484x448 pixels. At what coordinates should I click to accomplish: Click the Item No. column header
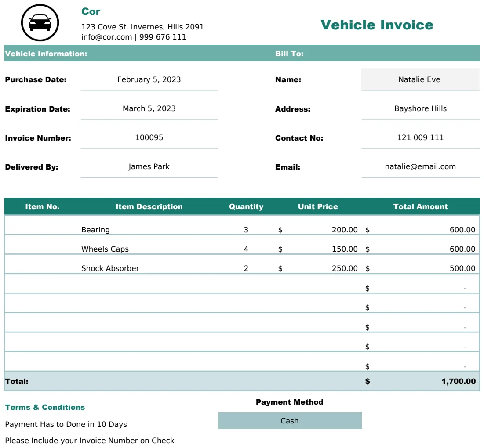pyautogui.click(x=42, y=206)
